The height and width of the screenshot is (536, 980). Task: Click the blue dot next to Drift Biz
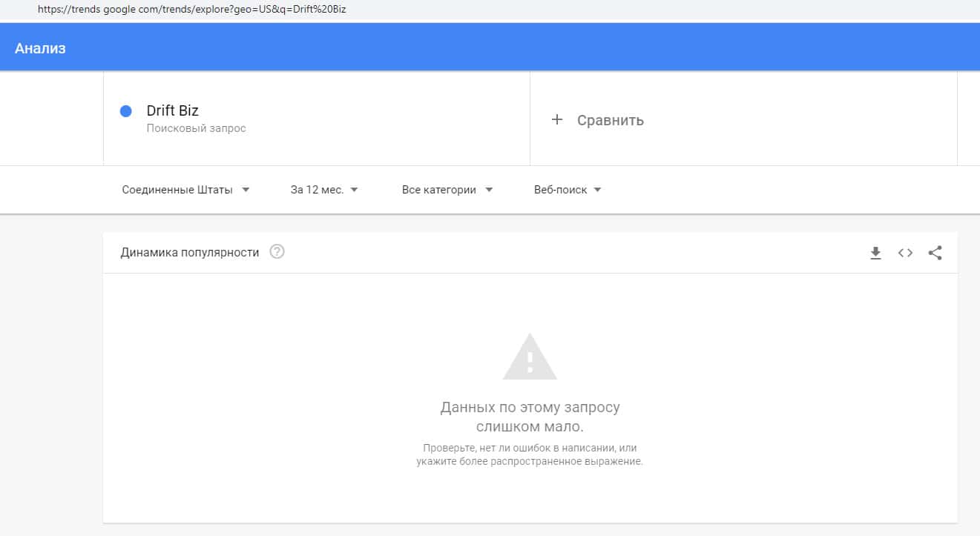126,111
